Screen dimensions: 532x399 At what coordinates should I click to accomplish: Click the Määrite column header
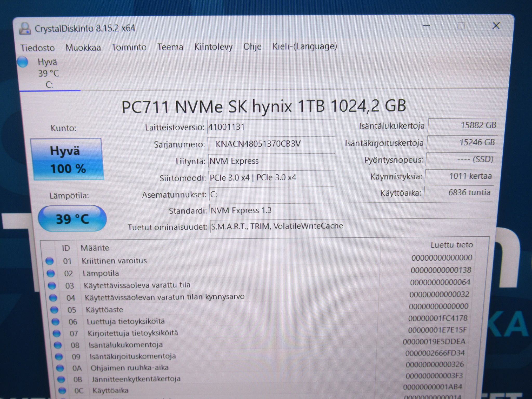coord(95,248)
